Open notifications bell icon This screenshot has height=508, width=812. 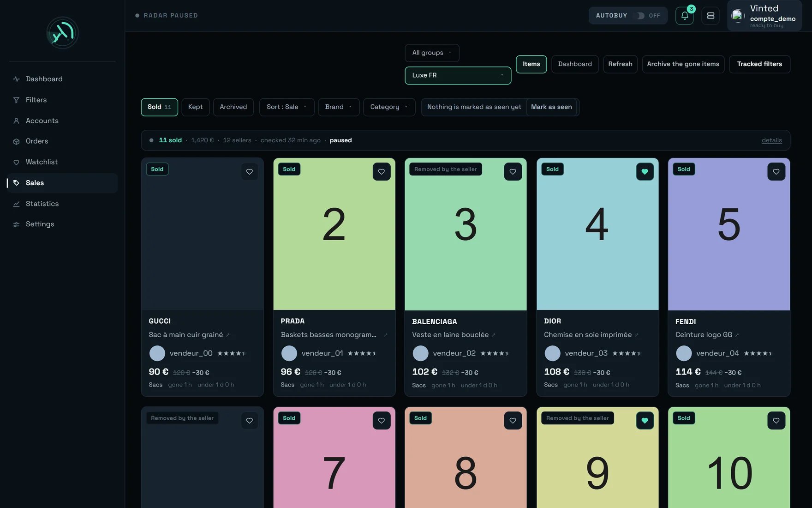coord(685,16)
